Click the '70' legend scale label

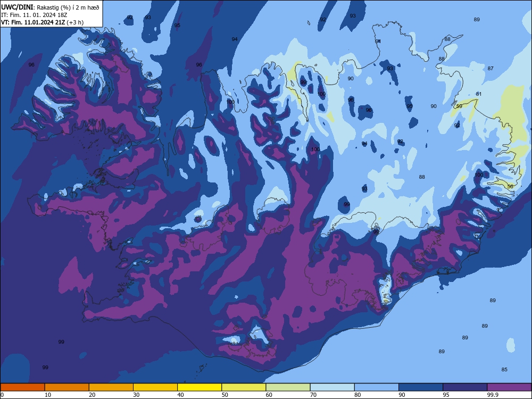pos(313,395)
